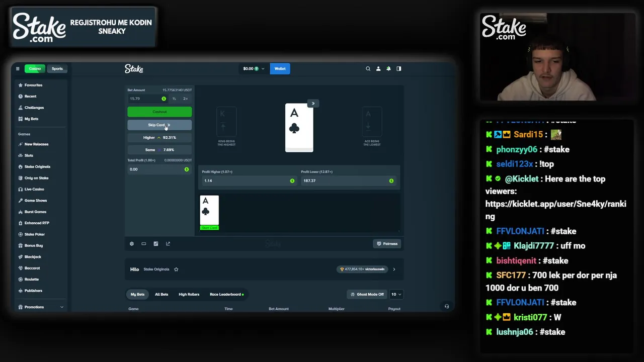
Task: Open the hamburger menu icon
Action: (x=18, y=68)
